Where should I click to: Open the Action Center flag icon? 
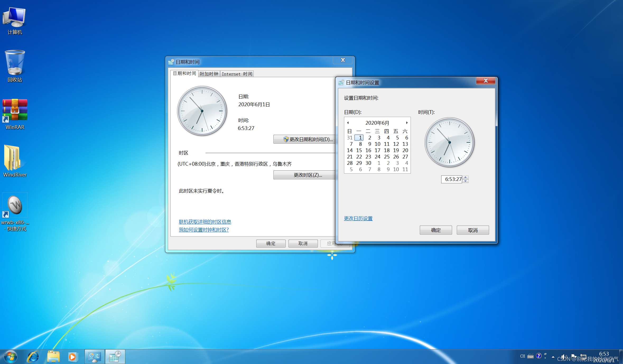[574, 357]
